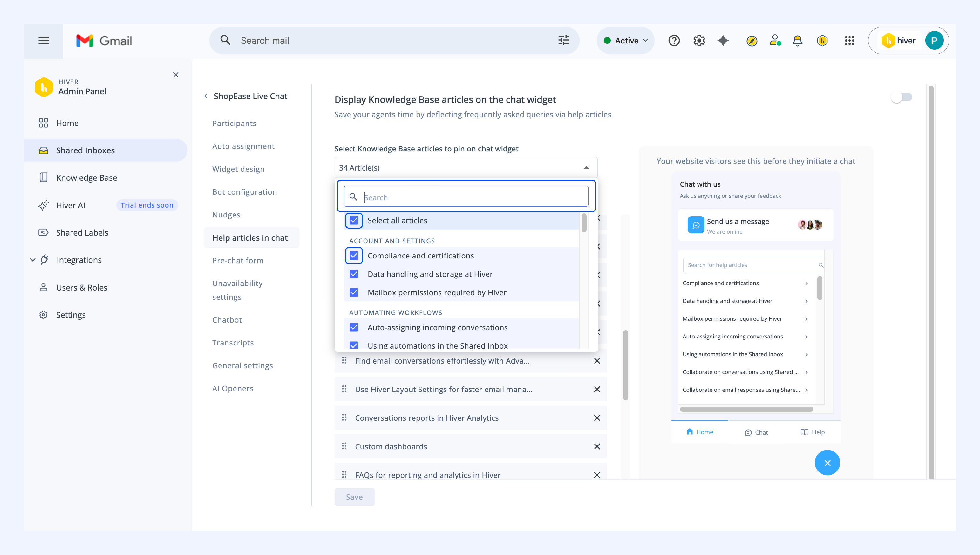Remove 'Use Hiver Layout Settings' article
The width and height of the screenshot is (980, 555).
pos(597,389)
